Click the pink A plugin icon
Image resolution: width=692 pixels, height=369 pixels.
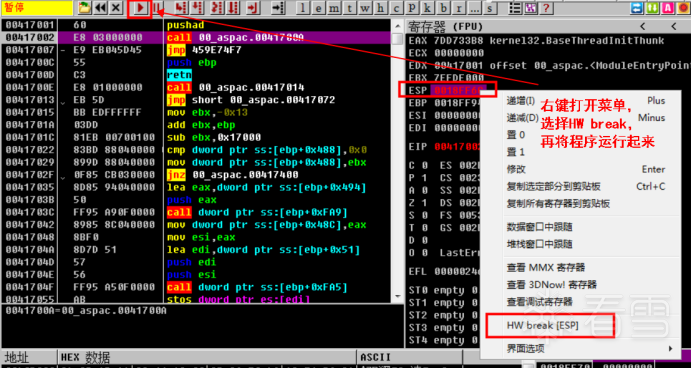668,8
